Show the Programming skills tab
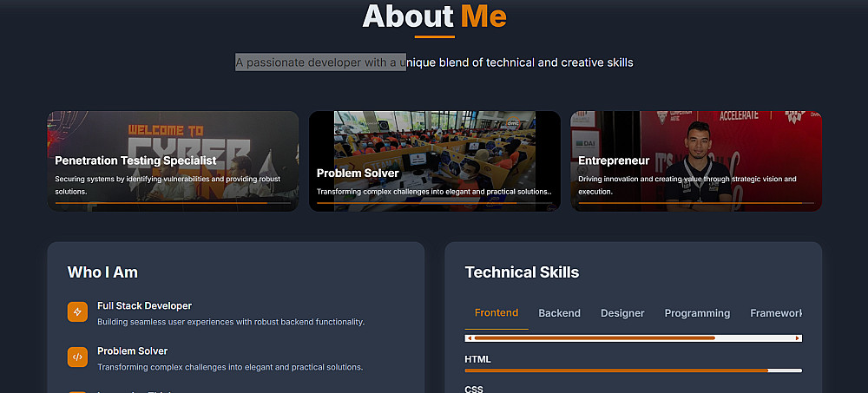This screenshot has height=393, width=868. [x=697, y=313]
